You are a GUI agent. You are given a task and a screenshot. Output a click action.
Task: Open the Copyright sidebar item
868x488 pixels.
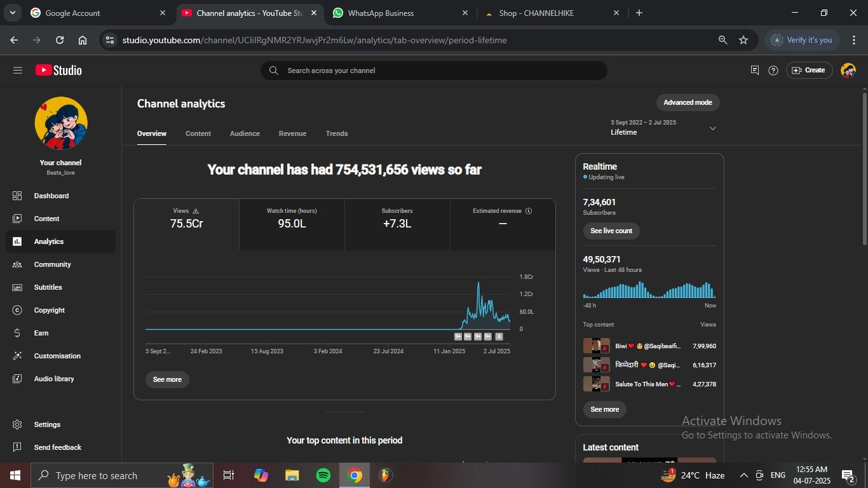coord(60,310)
